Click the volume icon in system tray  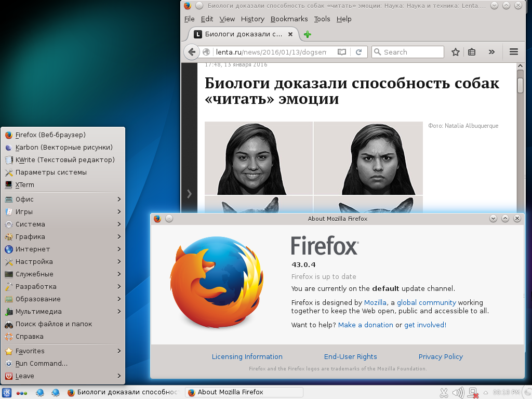[458, 393]
